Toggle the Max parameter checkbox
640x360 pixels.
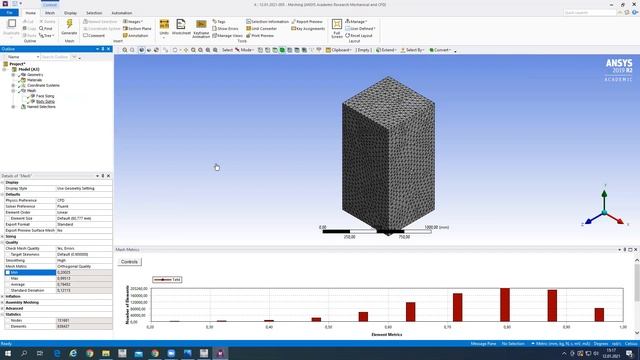(x=8, y=278)
